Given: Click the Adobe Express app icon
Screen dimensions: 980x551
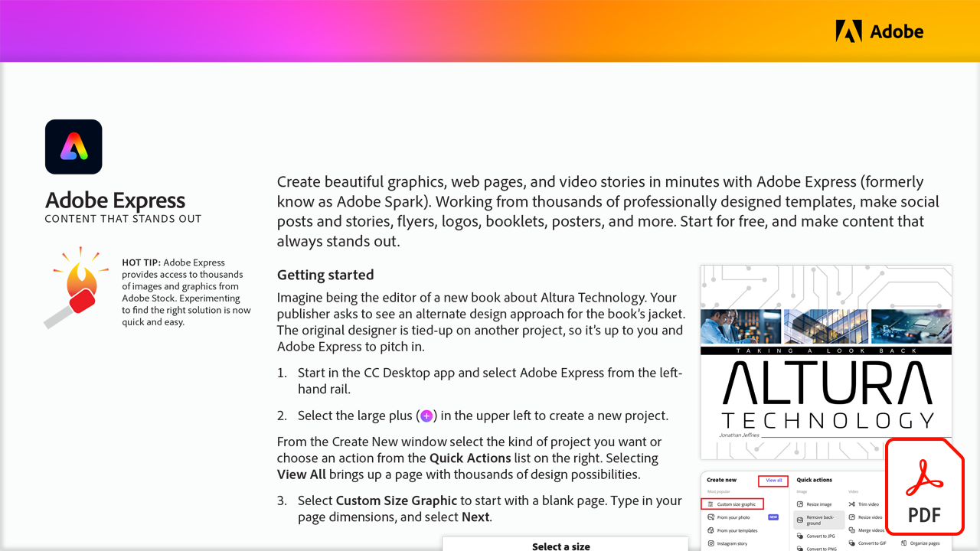Looking at the screenshot, I should [73, 147].
